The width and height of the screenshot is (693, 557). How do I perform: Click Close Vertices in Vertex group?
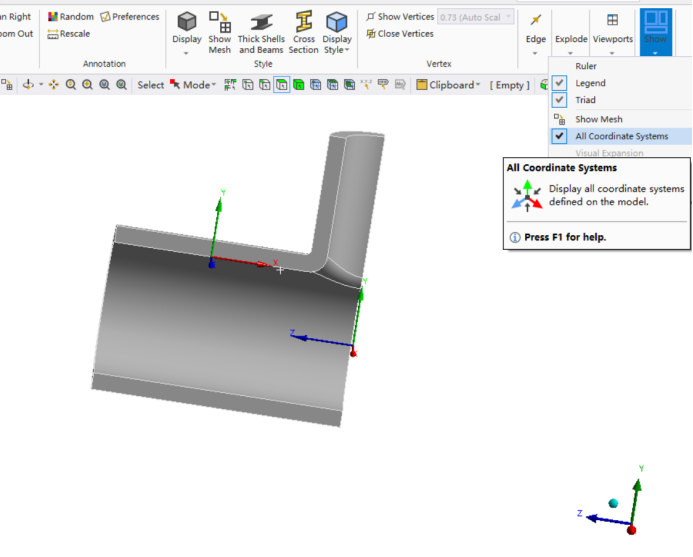[x=399, y=34]
